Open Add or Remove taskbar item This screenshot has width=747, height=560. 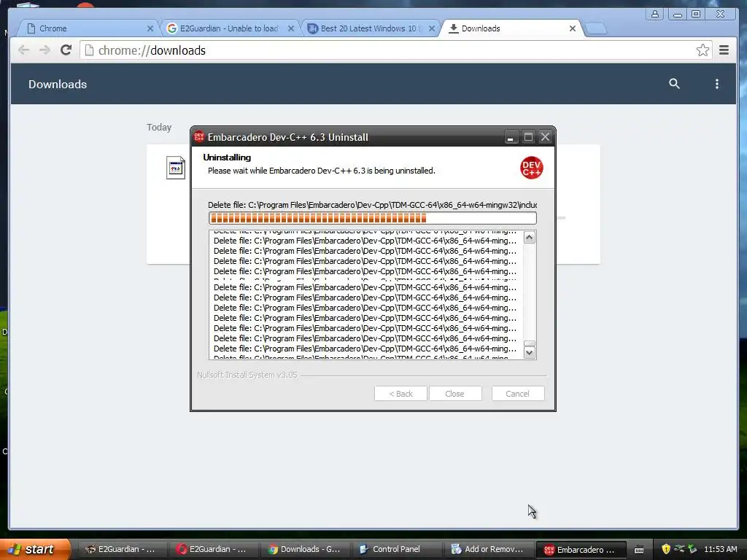pos(487,549)
